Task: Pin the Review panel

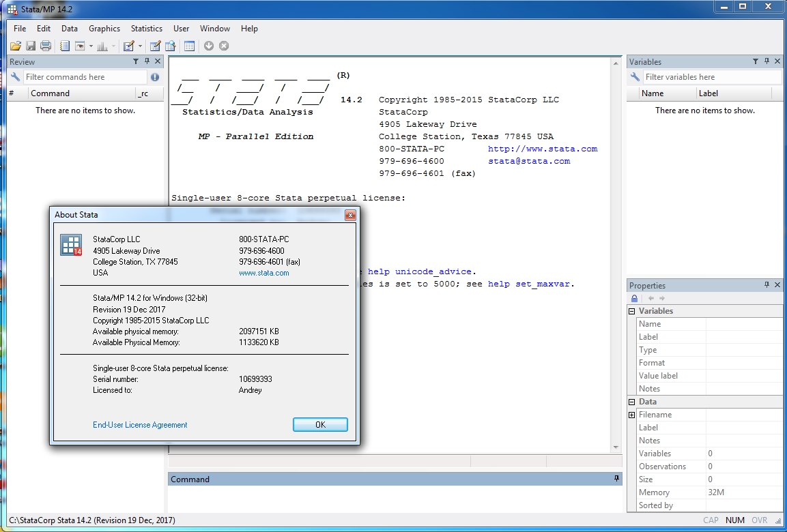Action: tap(147, 61)
